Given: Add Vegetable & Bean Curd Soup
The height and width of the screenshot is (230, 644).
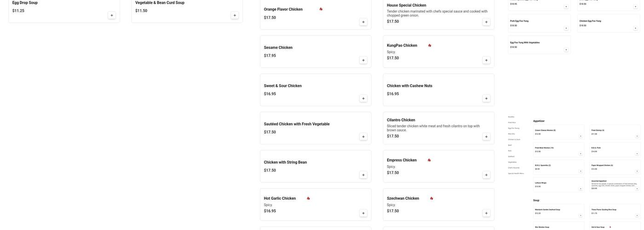Looking at the screenshot, I should pos(235,16).
